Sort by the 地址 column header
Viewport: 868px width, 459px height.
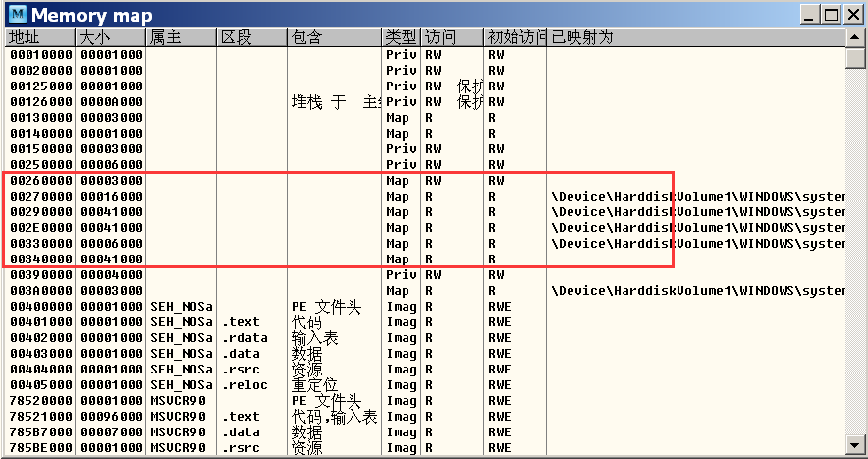point(39,37)
